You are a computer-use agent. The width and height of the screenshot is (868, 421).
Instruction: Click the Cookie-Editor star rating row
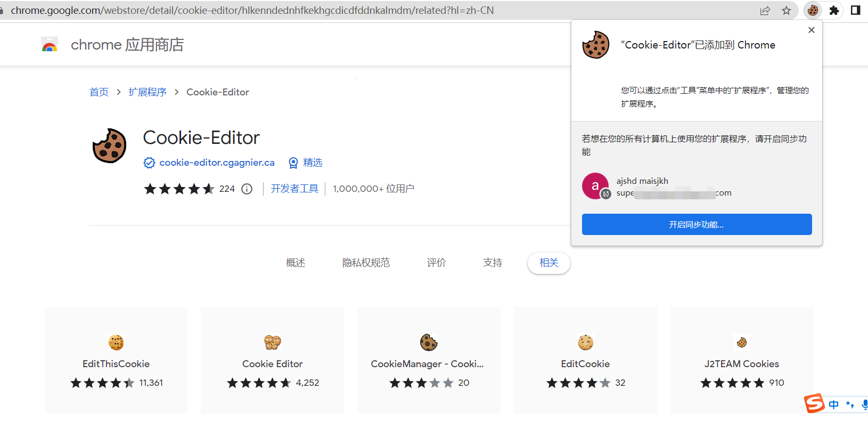[x=179, y=189]
